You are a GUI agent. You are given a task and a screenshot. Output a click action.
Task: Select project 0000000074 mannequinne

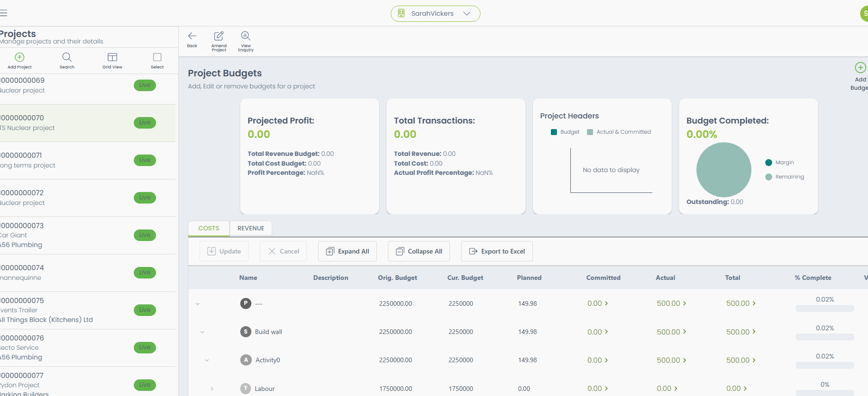(87, 273)
